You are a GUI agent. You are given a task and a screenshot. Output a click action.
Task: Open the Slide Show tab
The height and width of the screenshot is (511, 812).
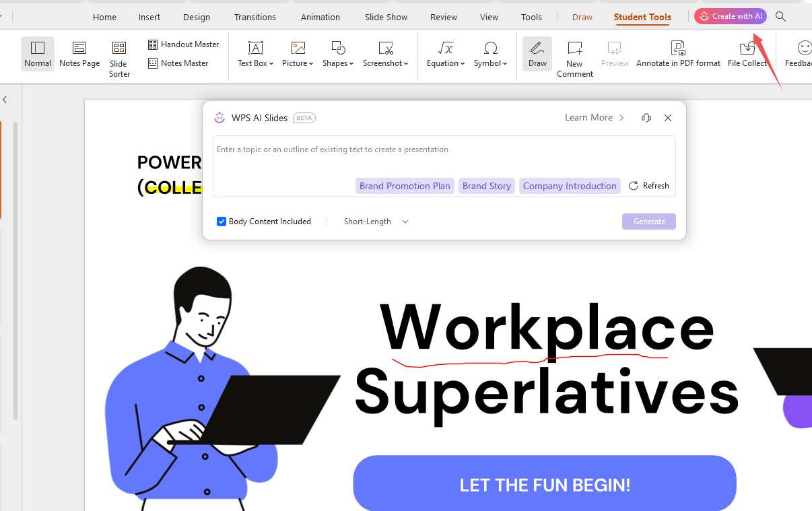click(x=386, y=18)
